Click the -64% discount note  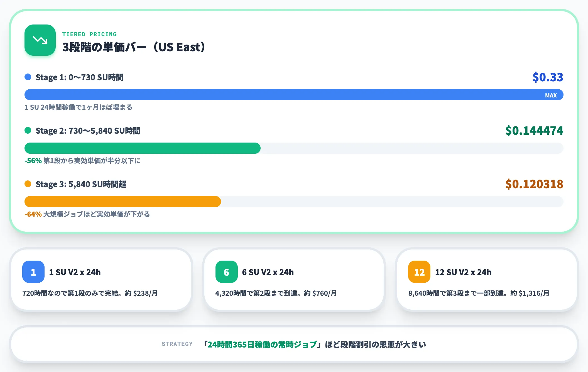tap(87, 214)
